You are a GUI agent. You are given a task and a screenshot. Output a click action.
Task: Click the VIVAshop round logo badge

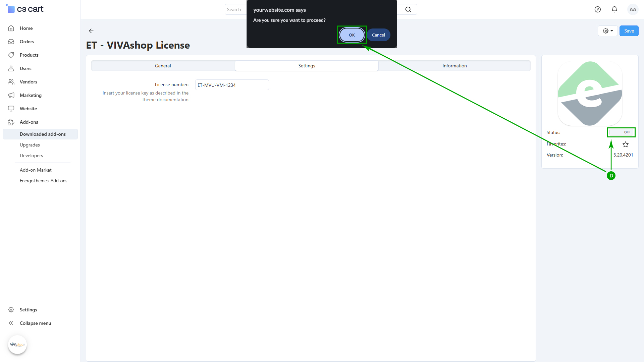coord(17,345)
